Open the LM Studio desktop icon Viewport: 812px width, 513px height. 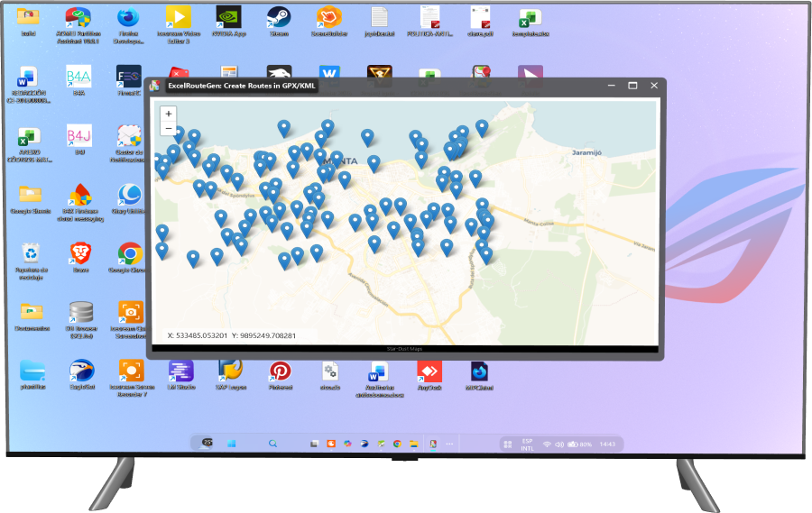coord(180,374)
